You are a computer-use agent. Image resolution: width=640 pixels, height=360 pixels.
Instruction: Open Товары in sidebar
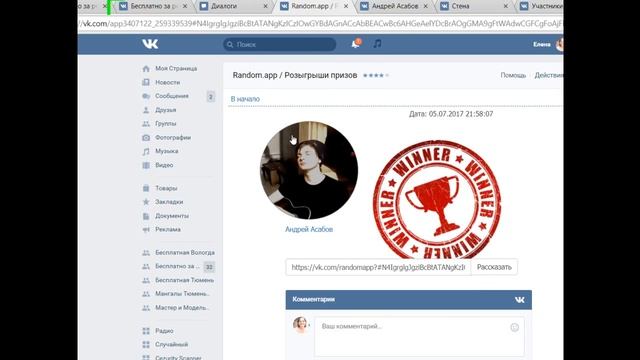[x=166, y=188]
